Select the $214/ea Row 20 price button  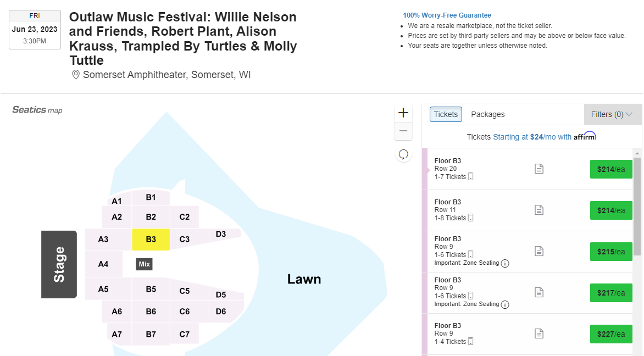coord(611,169)
